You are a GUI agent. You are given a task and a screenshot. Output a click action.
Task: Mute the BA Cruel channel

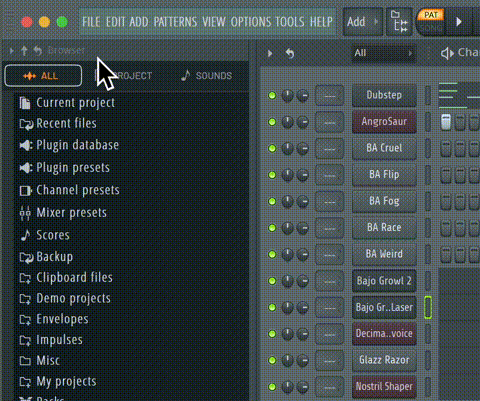coord(272,148)
